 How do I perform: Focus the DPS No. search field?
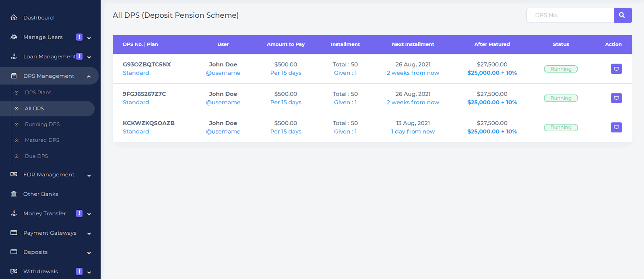click(x=570, y=15)
